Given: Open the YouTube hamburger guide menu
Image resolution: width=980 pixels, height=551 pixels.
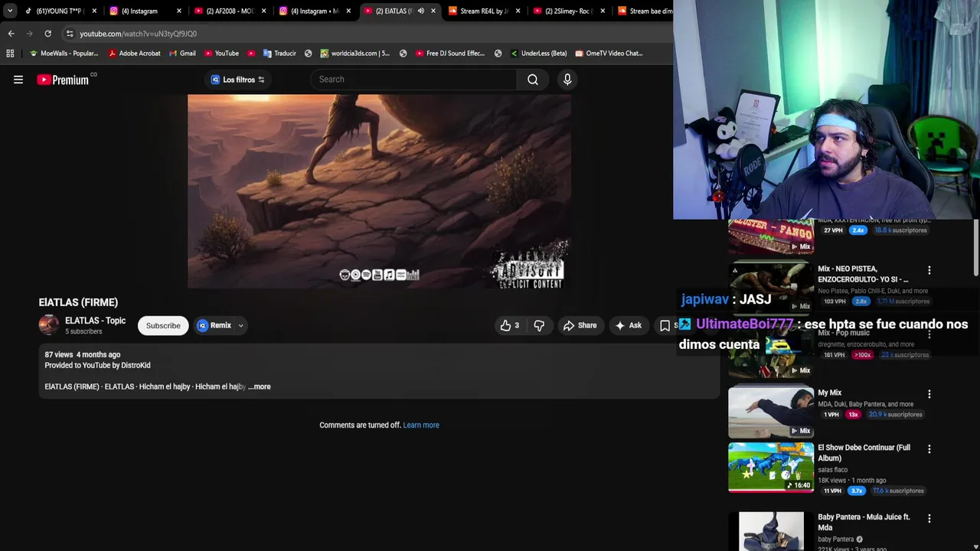Looking at the screenshot, I should point(18,80).
